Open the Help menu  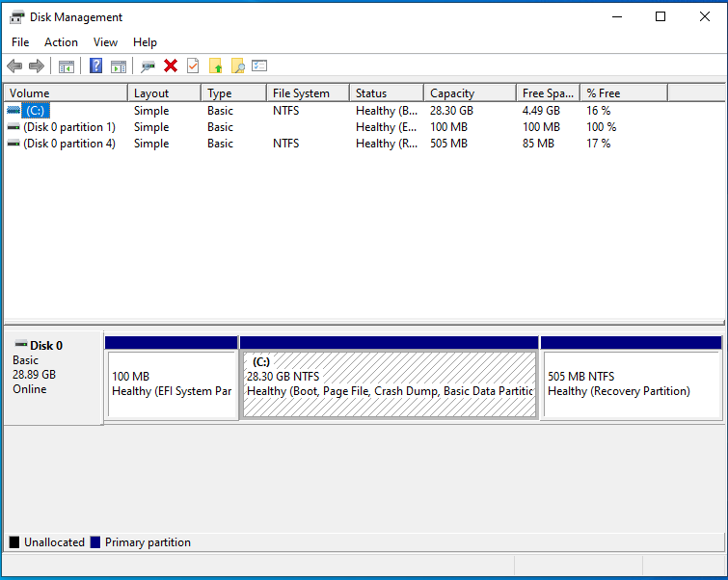click(145, 42)
